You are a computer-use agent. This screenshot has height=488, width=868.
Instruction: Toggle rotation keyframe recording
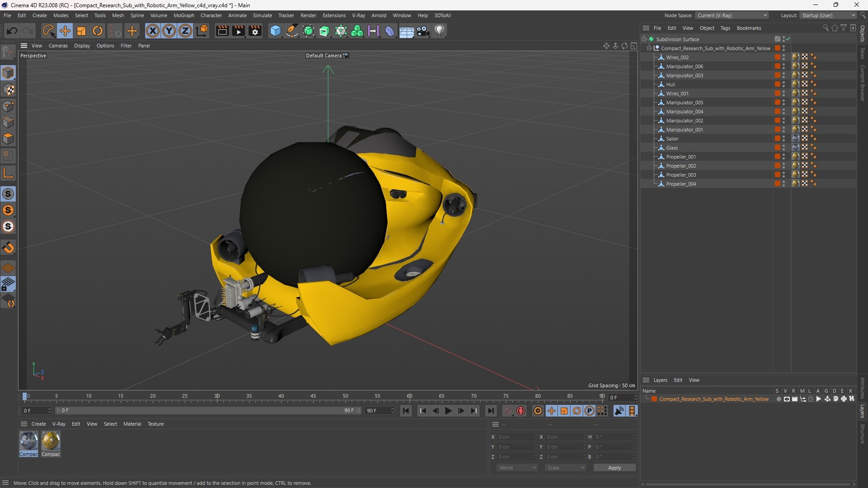(x=576, y=411)
